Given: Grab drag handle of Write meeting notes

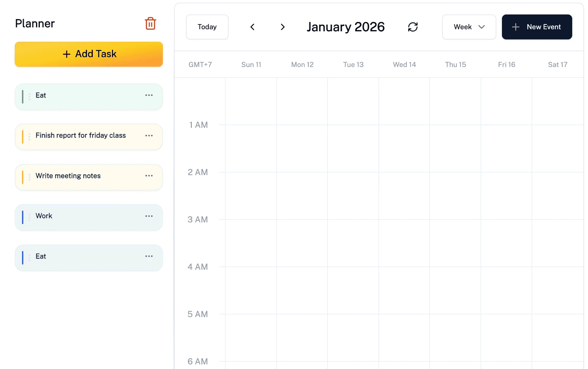Looking at the screenshot, I should pos(29,177).
